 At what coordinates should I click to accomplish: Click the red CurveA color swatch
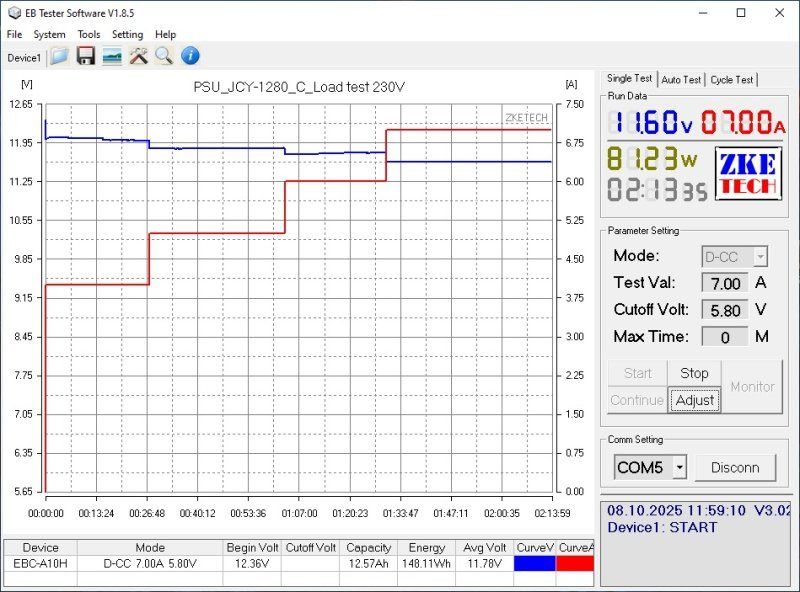pos(575,564)
